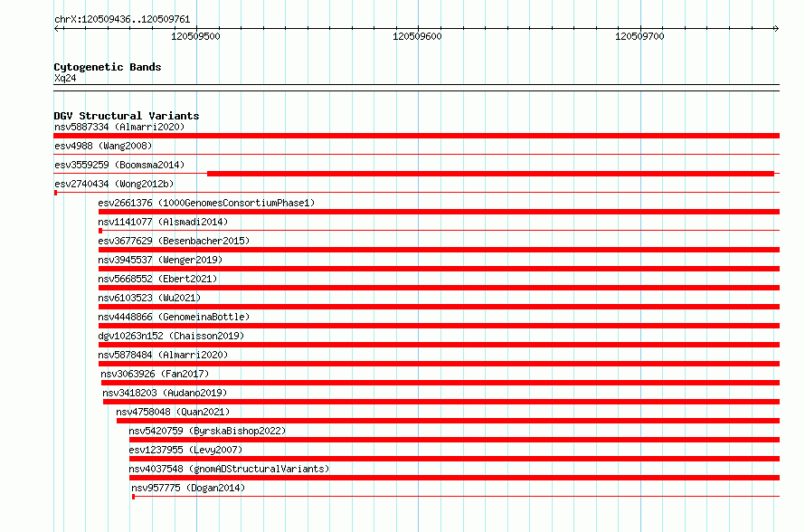Select the esv4988 (Wang2008) label
Image resolution: width=805 pixels, height=532 pixels.
point(103,146)
